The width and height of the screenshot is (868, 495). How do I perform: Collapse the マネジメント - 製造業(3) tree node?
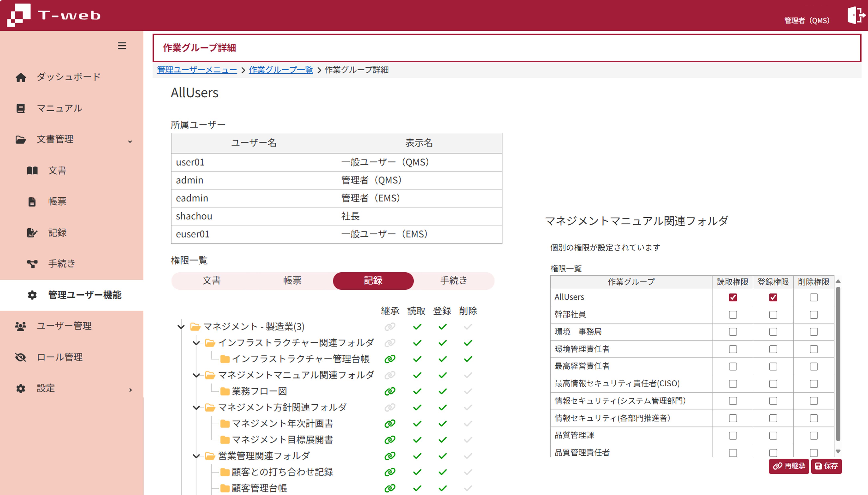[181, 327]
